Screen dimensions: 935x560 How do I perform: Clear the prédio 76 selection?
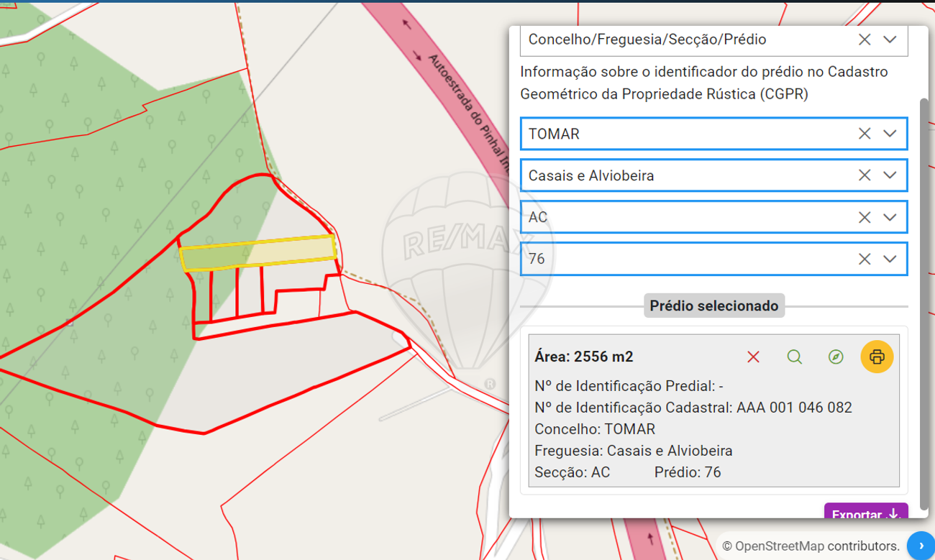[x=865, y=259]
